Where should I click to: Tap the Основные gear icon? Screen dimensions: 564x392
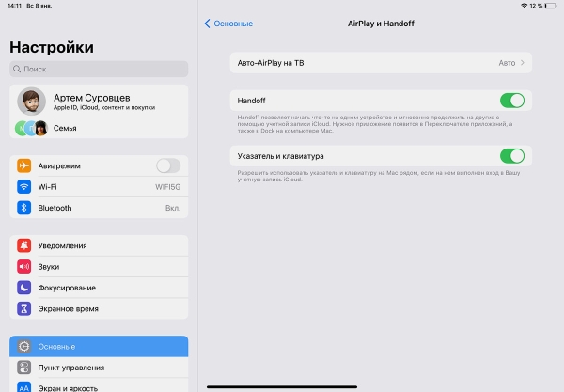(x=23, y=346)
